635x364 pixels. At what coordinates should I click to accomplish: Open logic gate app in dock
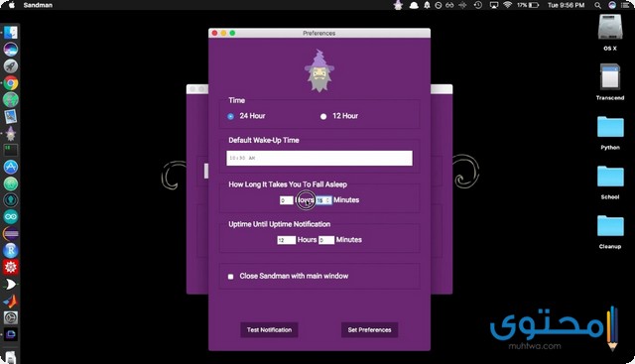tap(11, 285)
